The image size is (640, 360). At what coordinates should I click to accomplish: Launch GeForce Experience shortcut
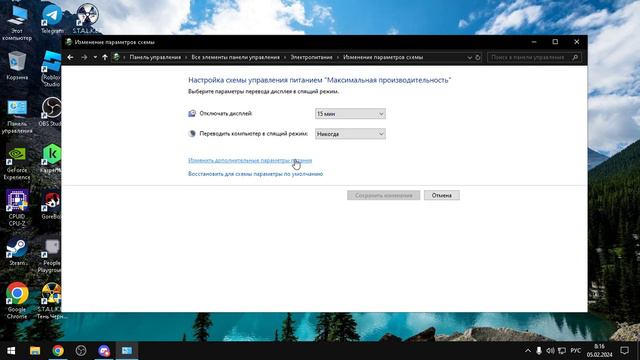[17, 163]
